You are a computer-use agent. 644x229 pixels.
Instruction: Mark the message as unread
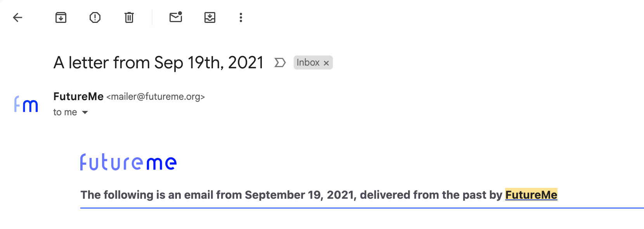point(176,17)
